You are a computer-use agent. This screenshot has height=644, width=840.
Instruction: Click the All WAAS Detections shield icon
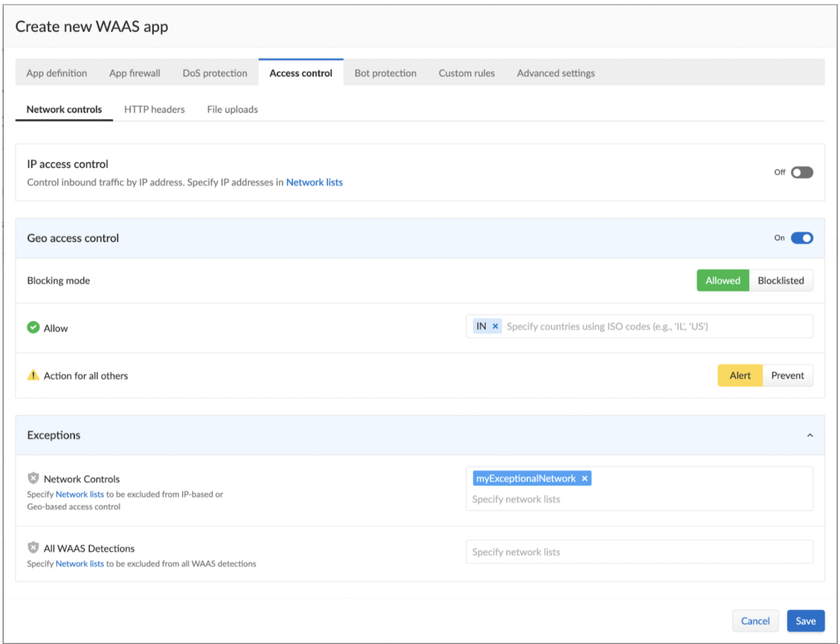(33, 547)
